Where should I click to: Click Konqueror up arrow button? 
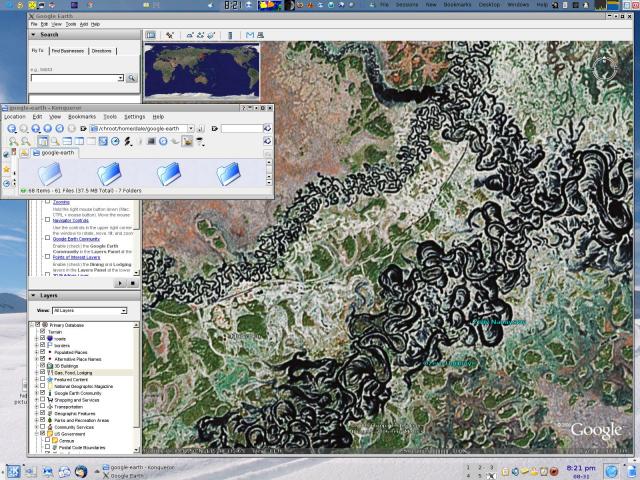[x=36, y=129]
